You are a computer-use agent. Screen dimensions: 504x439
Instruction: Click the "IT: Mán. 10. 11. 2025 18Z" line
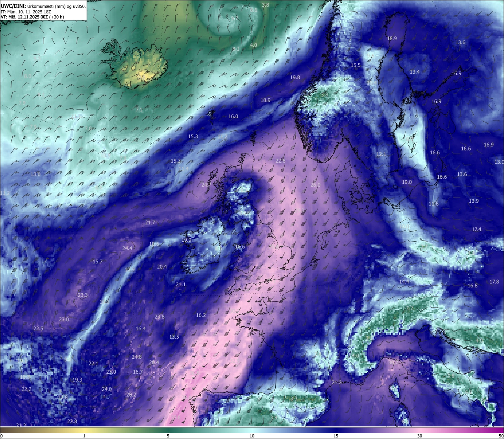pos(26,12)
